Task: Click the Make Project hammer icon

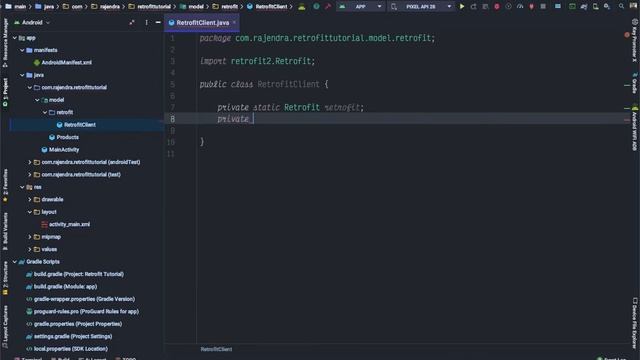Action: point(328,7)
